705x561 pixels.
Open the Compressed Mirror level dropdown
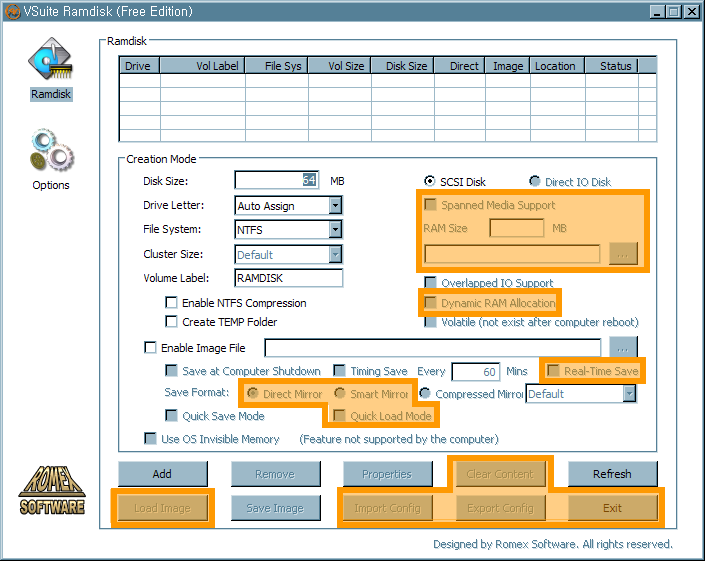coord(629,394)
